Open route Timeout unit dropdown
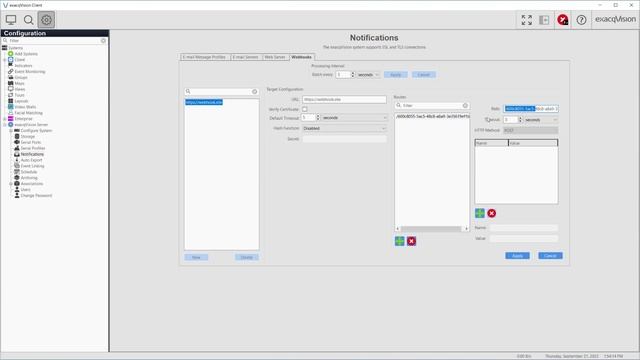The image size is (640, 360). pos(541,120)
